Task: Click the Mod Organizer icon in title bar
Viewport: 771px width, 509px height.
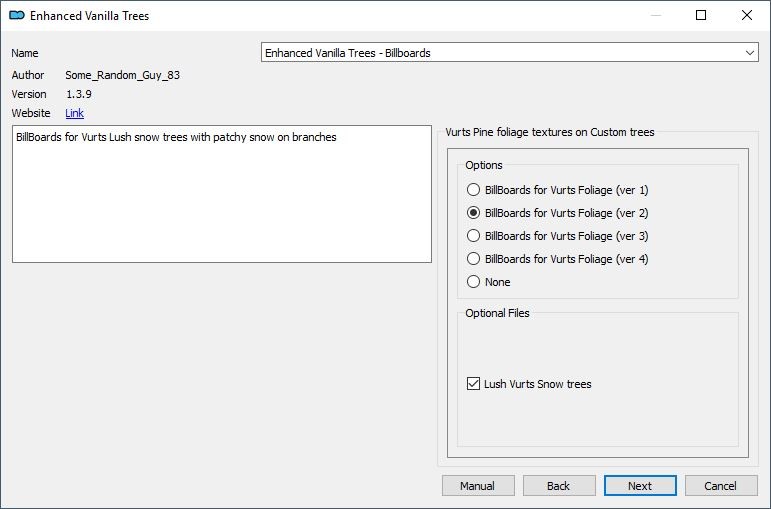Action: [17, 15]
